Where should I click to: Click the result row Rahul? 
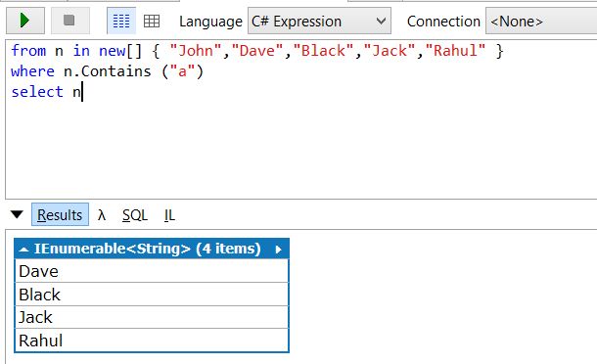152,341
